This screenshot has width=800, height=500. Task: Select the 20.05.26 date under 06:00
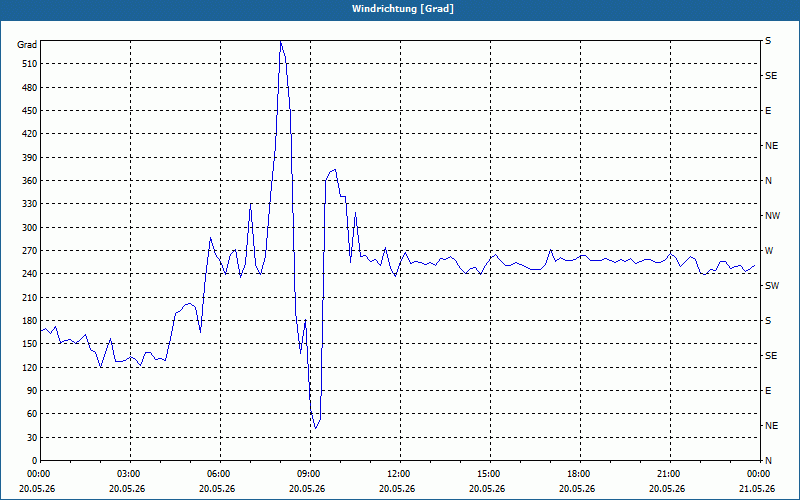pyautogui.click(x=217, y=489)
